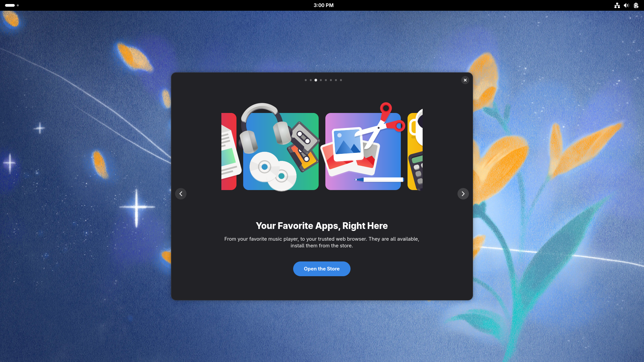The image size is (644, 362).
Task: Jump to the last page indicator dot
Action: [x=341, y=80]
